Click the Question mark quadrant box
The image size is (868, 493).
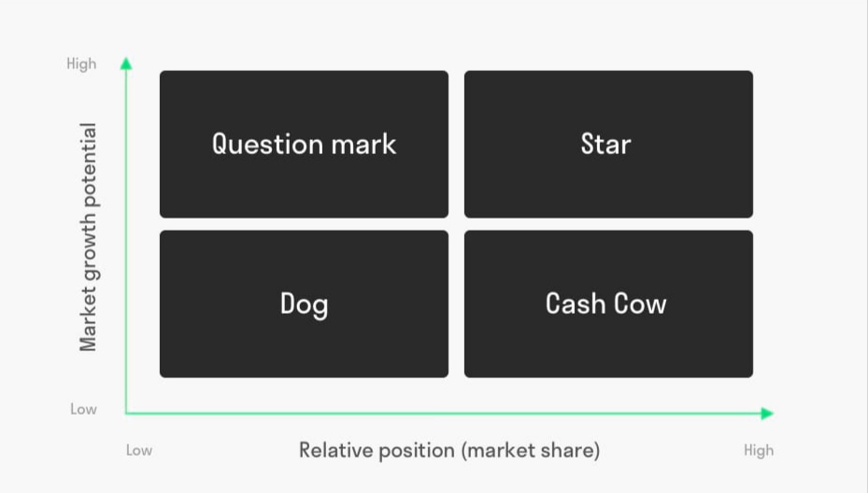[x=304, y=144]
